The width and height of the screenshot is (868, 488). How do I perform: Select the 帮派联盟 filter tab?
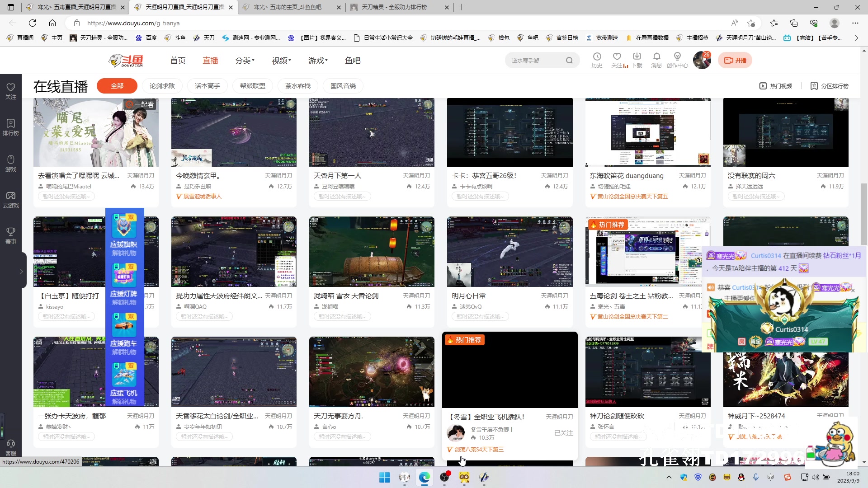tap(253, 86)
